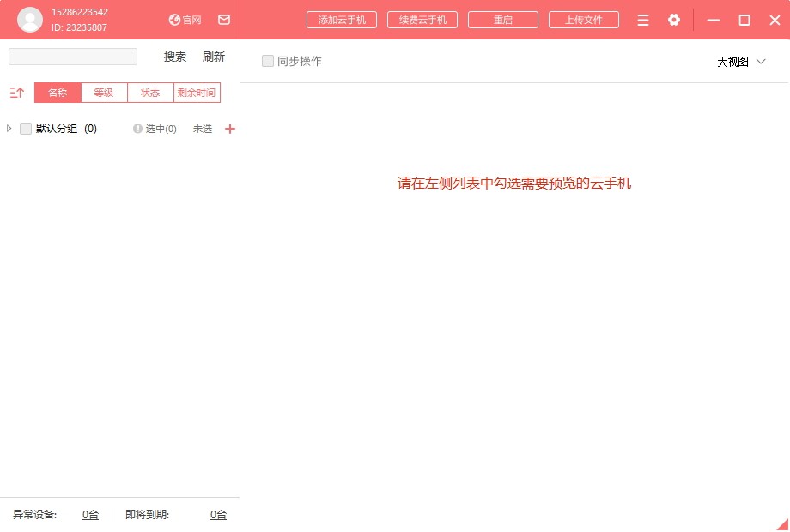Maximize the window
The height and width of the screenshot is (532, 790).
tap(744, 20)
